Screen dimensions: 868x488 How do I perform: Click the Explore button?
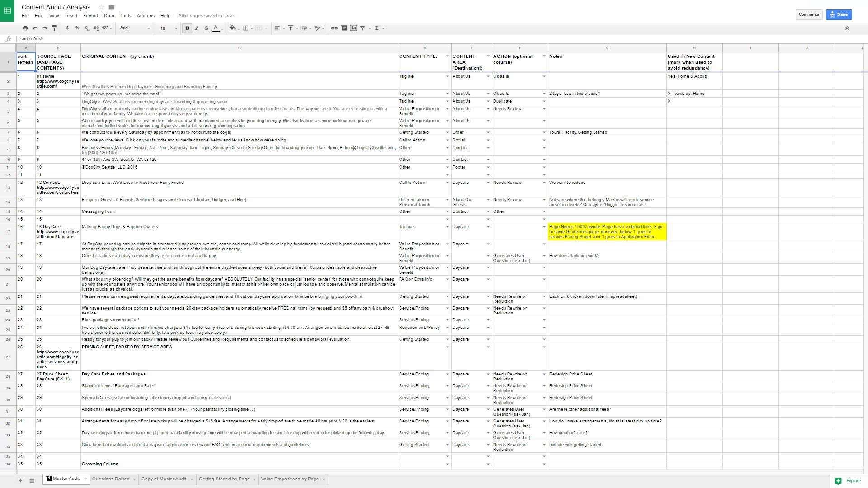click(x=849, y=481)
